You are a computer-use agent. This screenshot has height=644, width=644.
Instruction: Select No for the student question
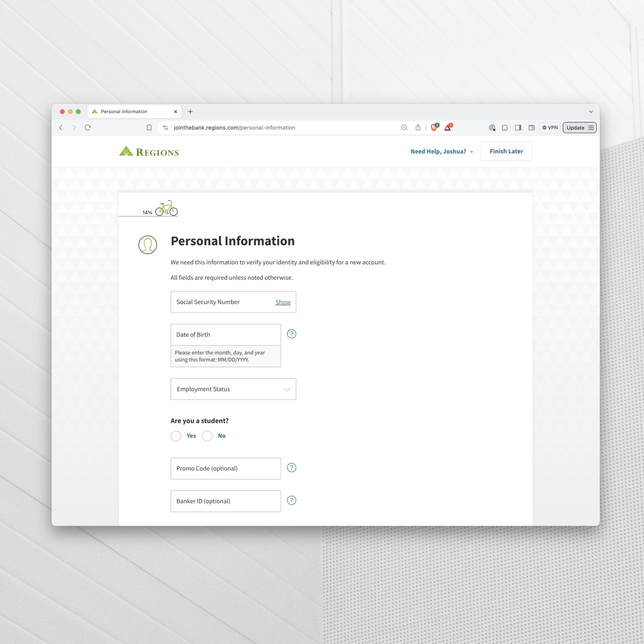[x=207, y=436]
